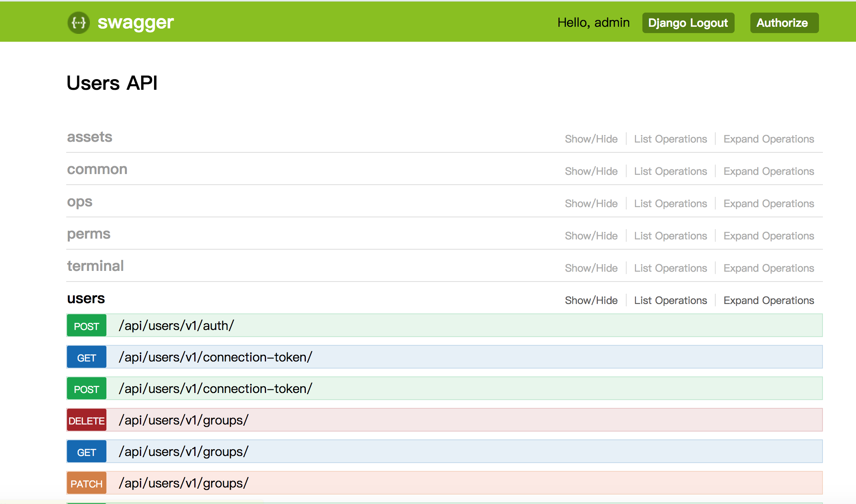Click the POST badge on /api/users/v1/auth/
The width and height of the screenshot is (856, 504).
[x=86, y=326]
